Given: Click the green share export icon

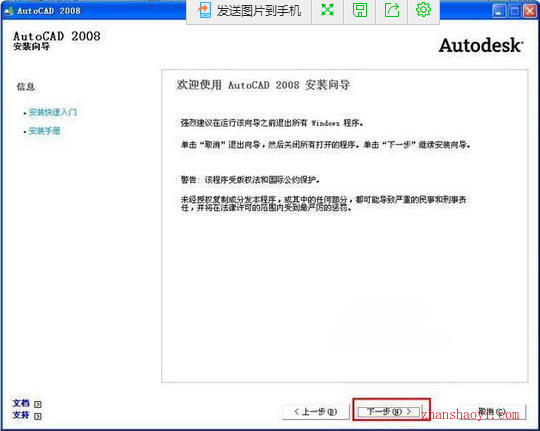Looking at the screenshot, I should pos(392,10).
